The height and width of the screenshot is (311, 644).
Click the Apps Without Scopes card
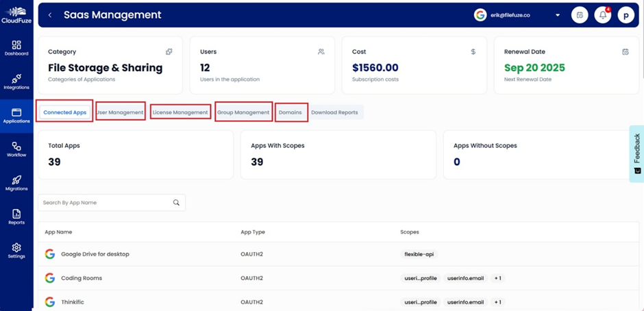click(x=540, y=155)
